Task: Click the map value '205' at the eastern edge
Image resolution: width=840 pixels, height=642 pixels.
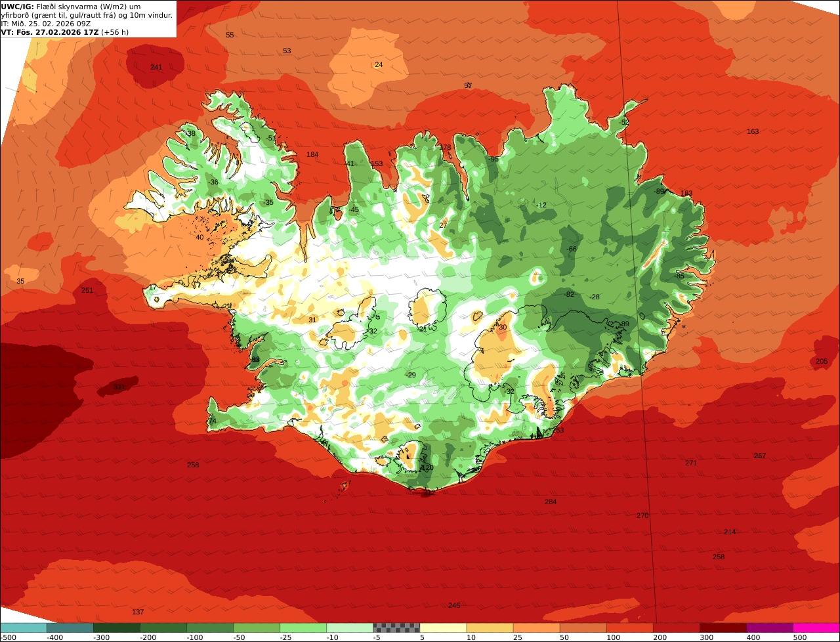Action: [822, 361]
